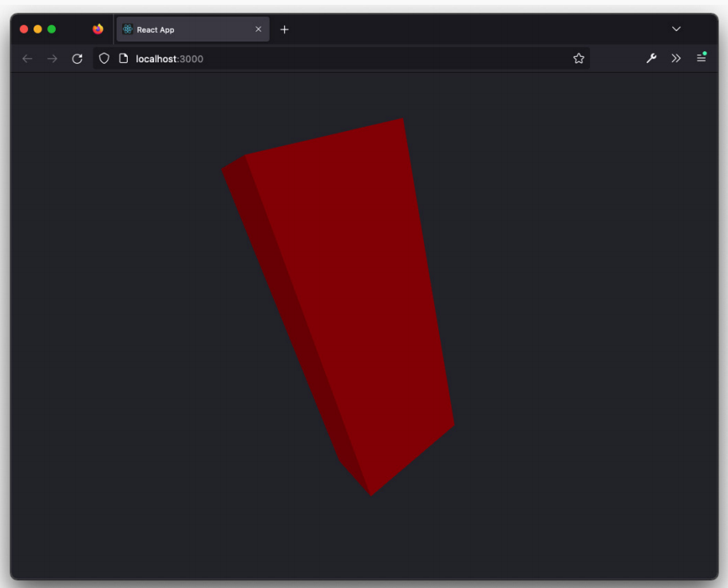
Task: Open the developer tools wrench
Action: tap(651, 58)
